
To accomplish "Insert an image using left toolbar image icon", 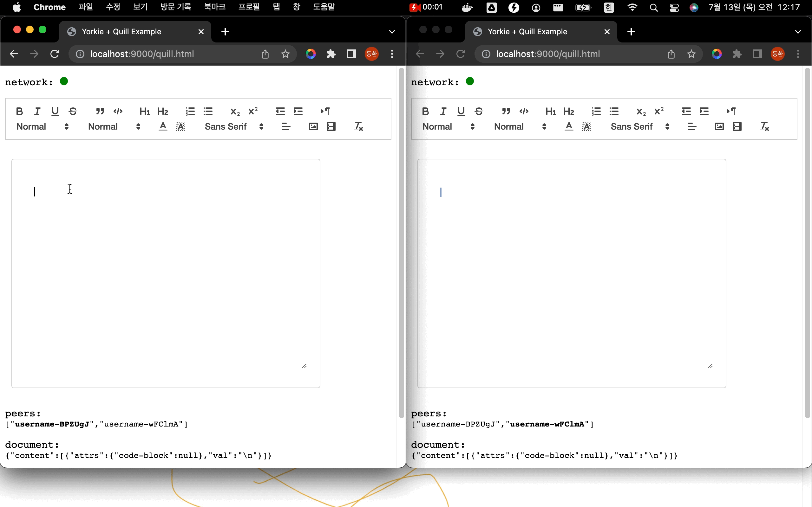I will coord(313,126).
